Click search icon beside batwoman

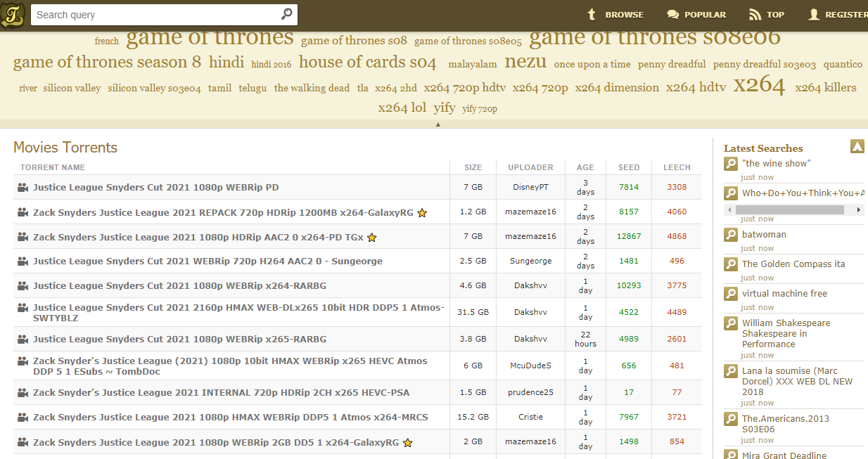pyautogui.click(x=731, y=235)
